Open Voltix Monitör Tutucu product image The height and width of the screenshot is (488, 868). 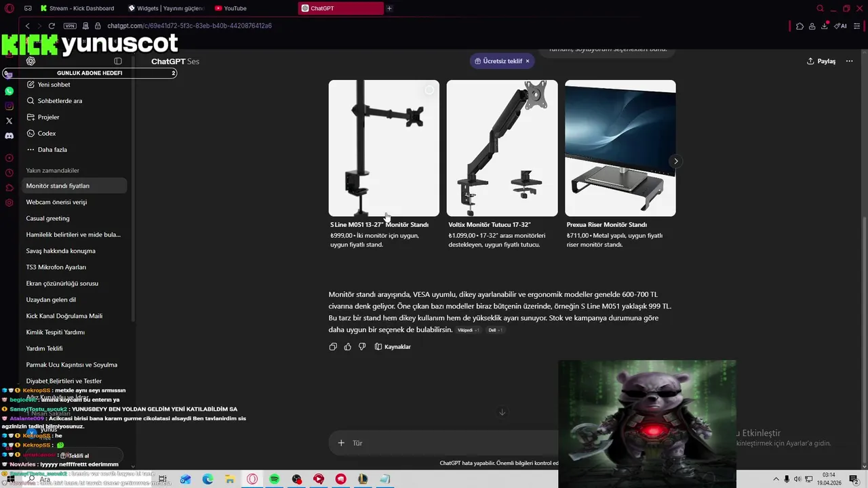coord(502,148)
